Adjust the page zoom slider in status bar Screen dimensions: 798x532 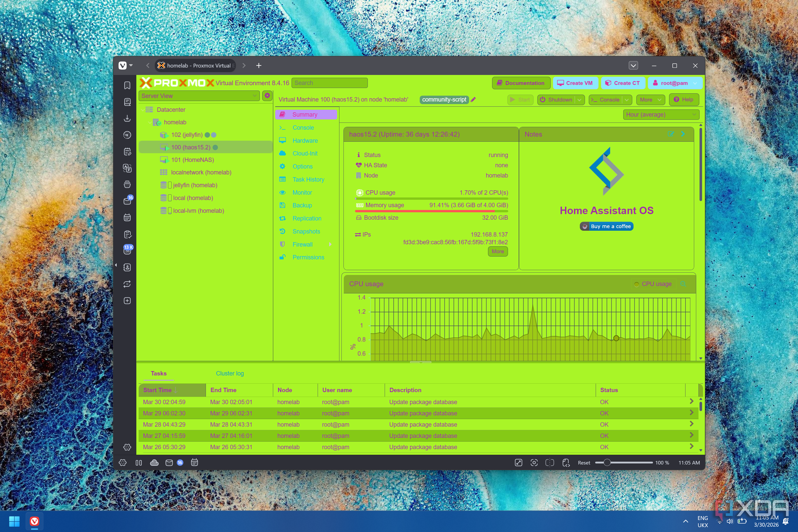pyautogui.click(x=624, y=462)
